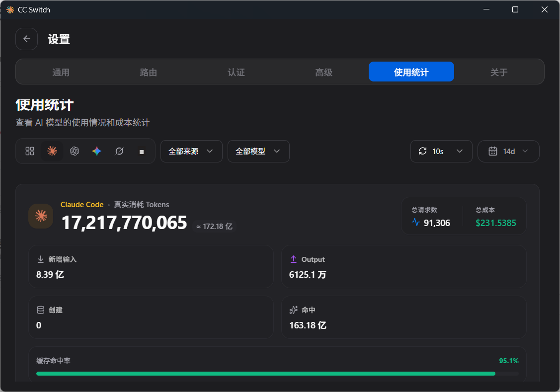Switch to the 通用 tab
Screen dimensions: 560x392
pyautogui.click(x=61, y=72)
